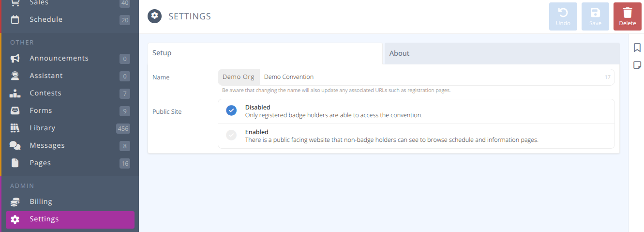Image resolution: width=644 pixels, height=232 pixels.
Task: Click the Billing coins icon
Action: click(x=15, y=202)
